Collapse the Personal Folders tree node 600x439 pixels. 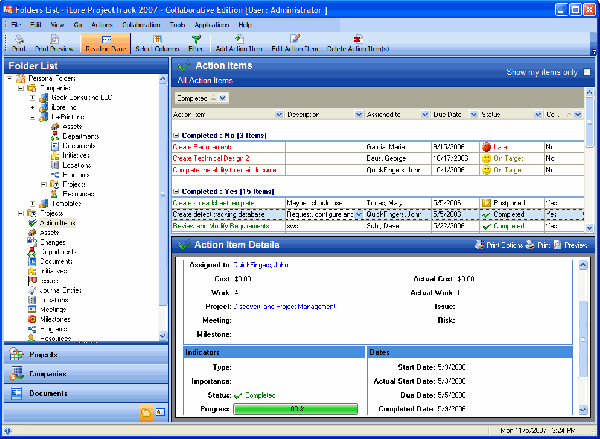10,78
